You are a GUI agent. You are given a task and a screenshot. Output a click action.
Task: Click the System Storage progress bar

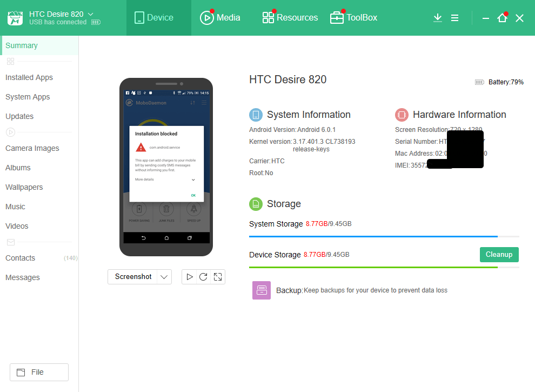[x=384, y=236]
